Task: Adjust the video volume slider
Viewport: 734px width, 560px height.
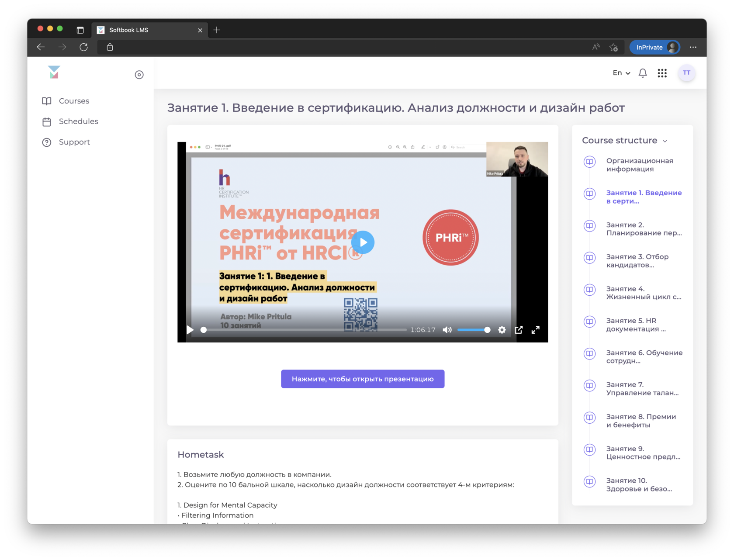Action: 474,330
